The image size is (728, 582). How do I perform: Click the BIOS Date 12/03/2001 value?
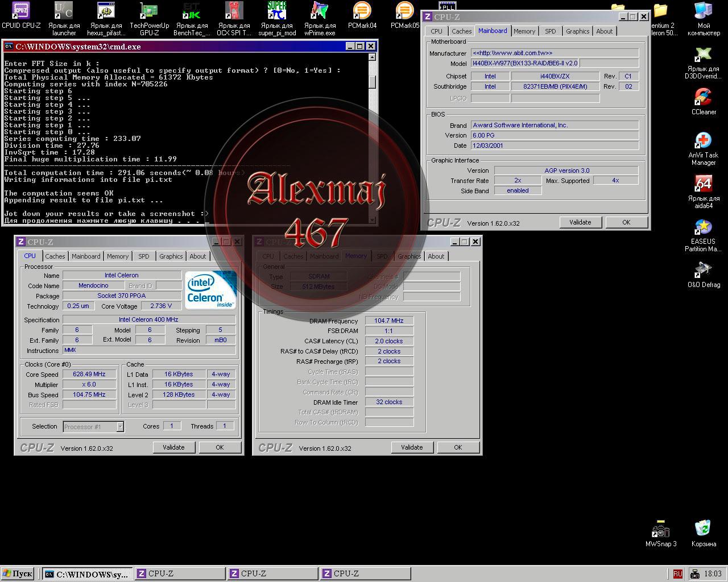pyautogui.click(x=555, y=145)
